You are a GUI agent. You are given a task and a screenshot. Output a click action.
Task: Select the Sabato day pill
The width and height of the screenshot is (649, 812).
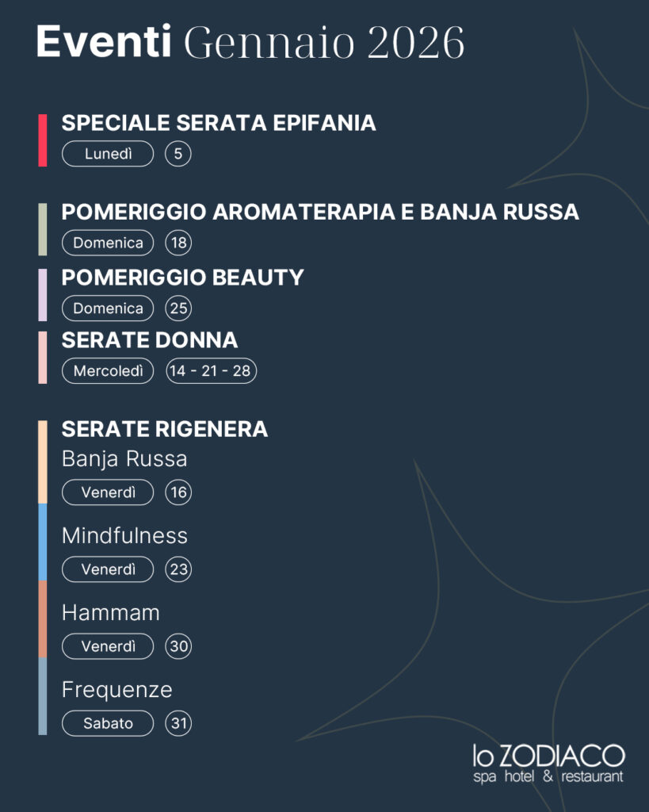click(x=108, y=723)
